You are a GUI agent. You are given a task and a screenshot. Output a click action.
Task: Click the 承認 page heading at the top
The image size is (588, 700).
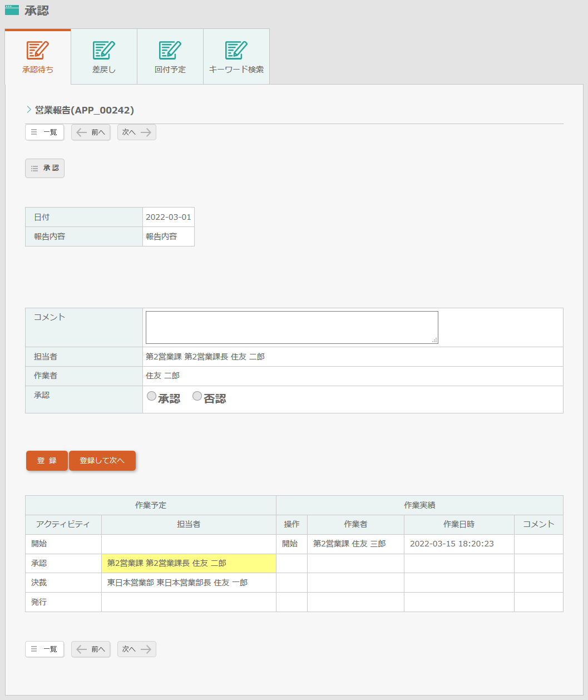37,11
